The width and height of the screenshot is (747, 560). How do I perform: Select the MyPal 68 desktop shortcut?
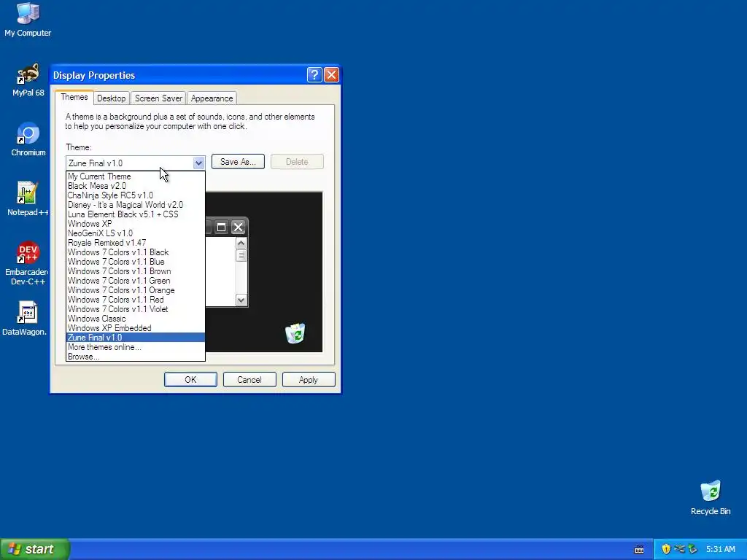click(x=28, y=80)
